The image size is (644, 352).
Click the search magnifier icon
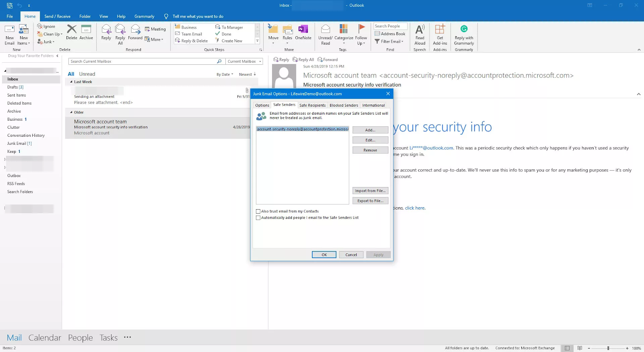[219, 62]
